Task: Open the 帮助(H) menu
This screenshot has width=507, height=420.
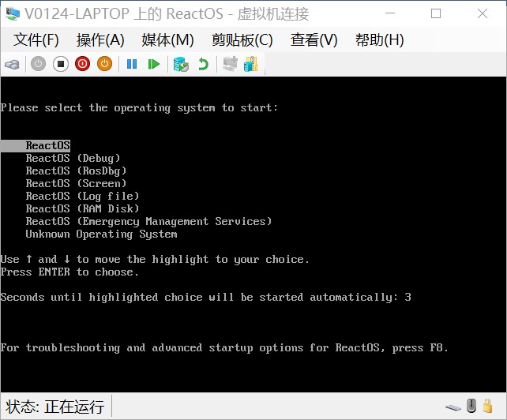Action: (380, 40)
